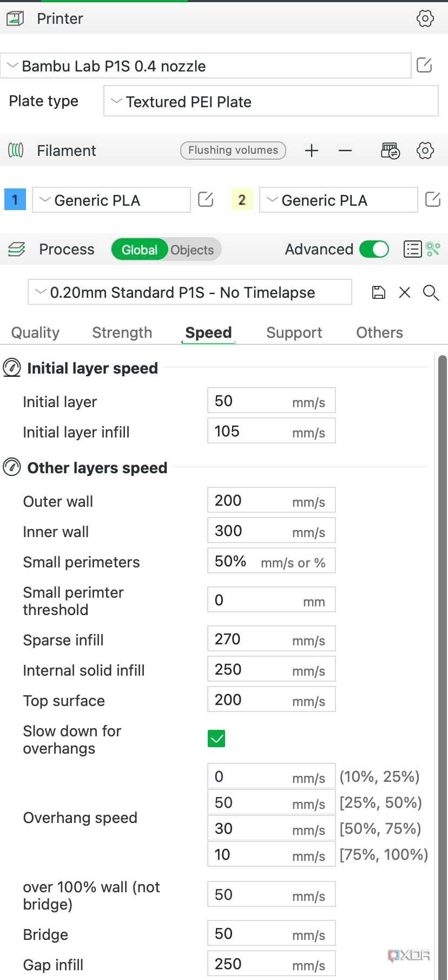Edit filament 2 Generic PLA preset
This screenshot has height=980, width=448.
click(433, 200)
